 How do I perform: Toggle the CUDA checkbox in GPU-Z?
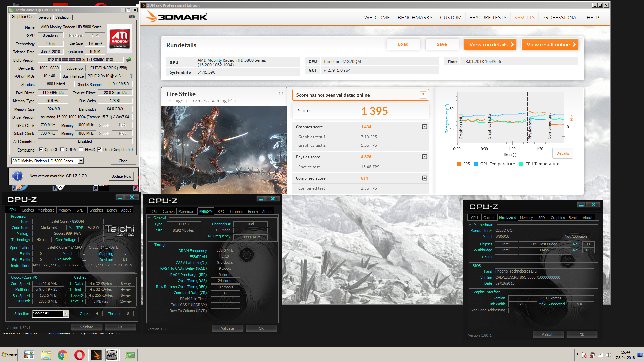[x=62, y=150]
